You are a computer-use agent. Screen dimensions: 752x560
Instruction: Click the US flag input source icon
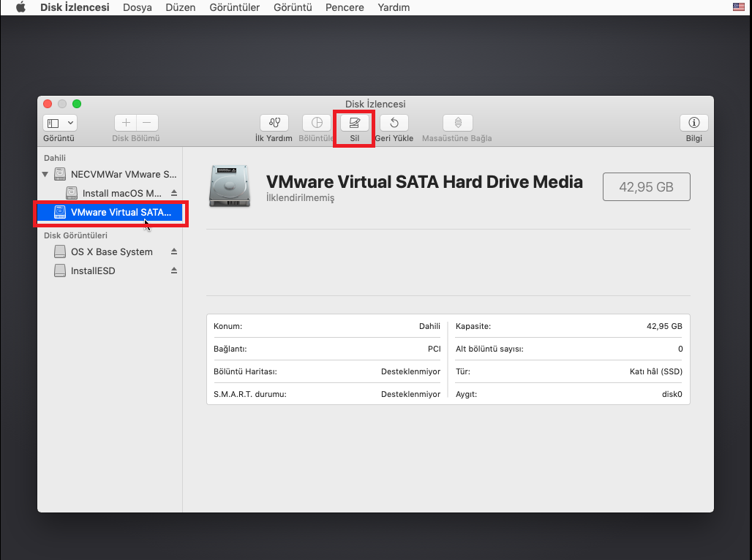pyautogui.click(x=738, y=7)
